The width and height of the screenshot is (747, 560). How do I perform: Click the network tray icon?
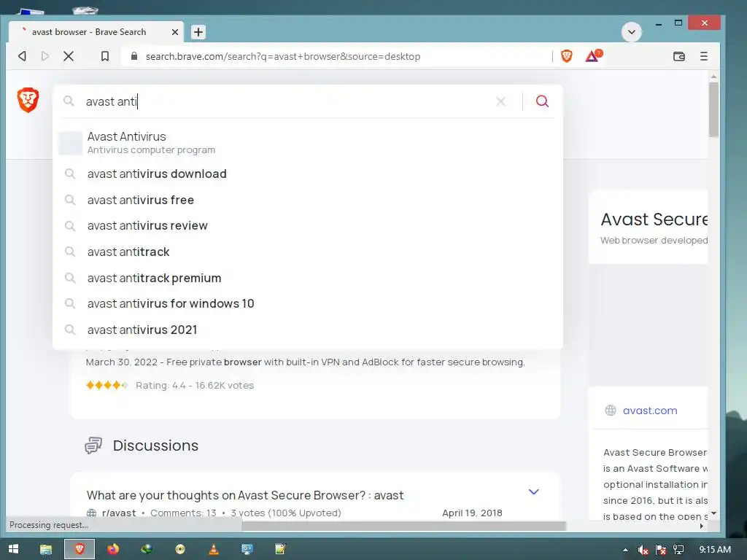click(678, 550)
